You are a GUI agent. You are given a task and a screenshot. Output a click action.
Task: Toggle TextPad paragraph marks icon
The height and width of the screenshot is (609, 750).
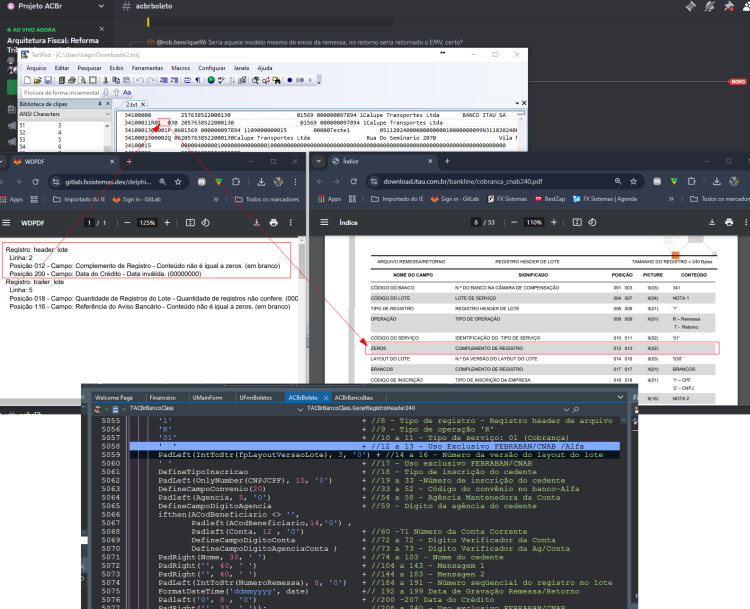click(198, 80)
